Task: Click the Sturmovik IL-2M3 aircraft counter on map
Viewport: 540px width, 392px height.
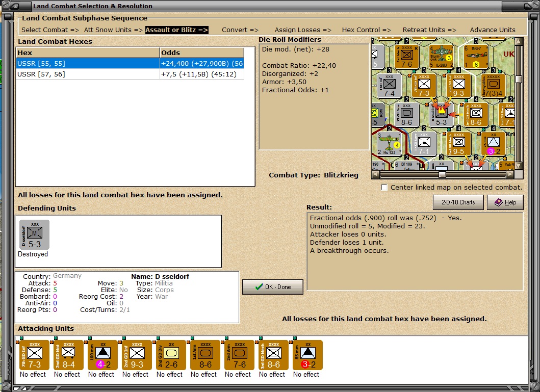Action: (x=441, y=57)
